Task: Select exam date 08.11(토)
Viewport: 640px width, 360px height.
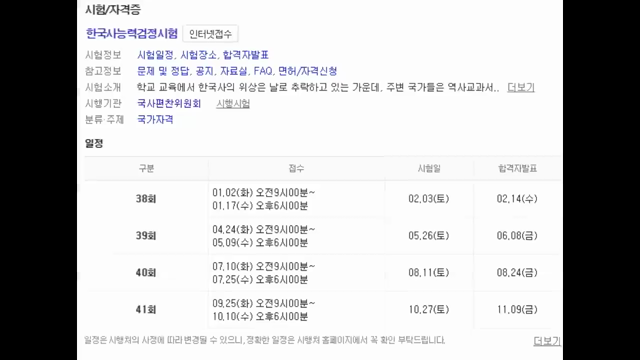Action: click(x=429, y=273)
